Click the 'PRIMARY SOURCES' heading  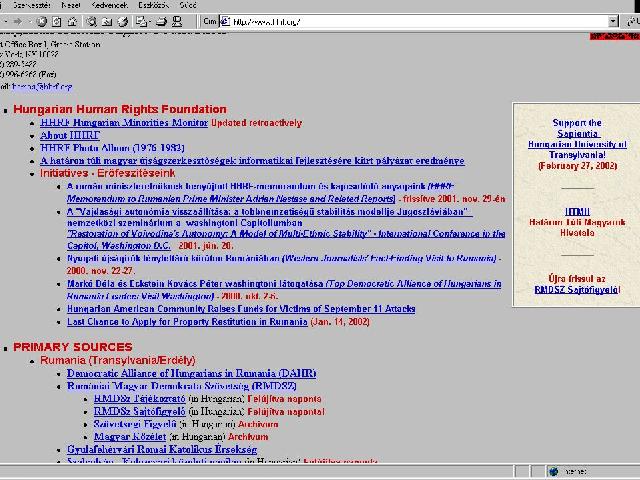pyautogui.click(x=73, y=347)
